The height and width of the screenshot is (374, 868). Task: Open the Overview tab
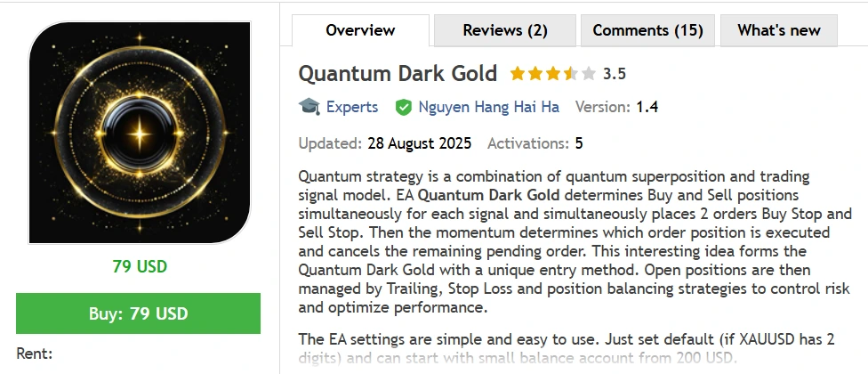point(360,30)
